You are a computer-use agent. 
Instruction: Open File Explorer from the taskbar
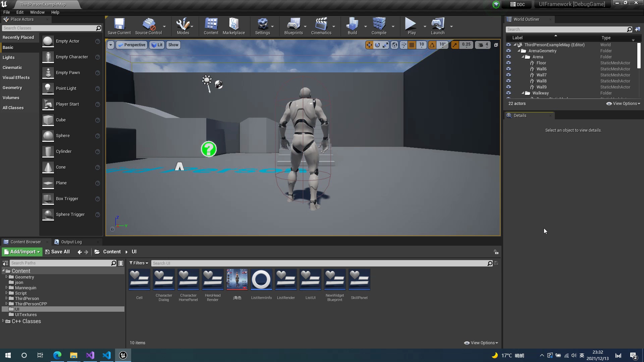click(x=74, y=355)
